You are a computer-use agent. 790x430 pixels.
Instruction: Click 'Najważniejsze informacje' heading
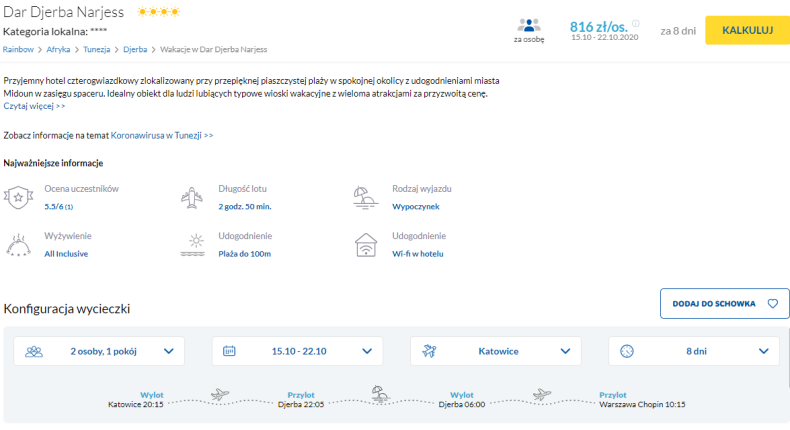click(53, 163)
